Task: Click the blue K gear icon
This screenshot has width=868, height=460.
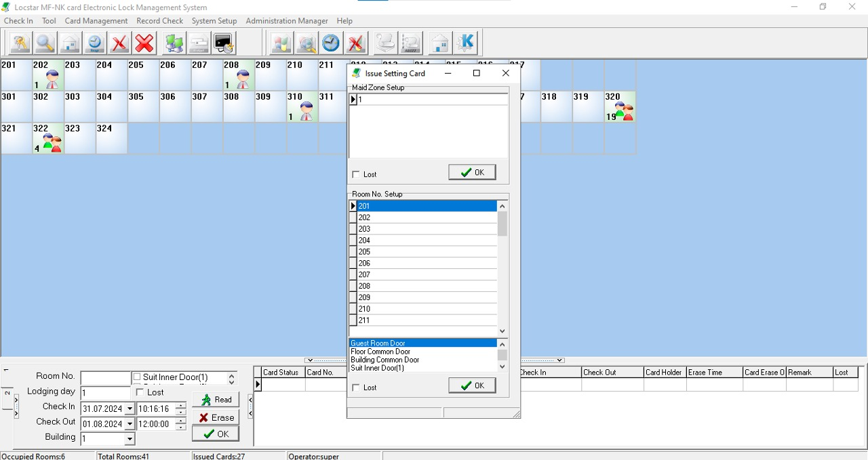Action: 465,43
